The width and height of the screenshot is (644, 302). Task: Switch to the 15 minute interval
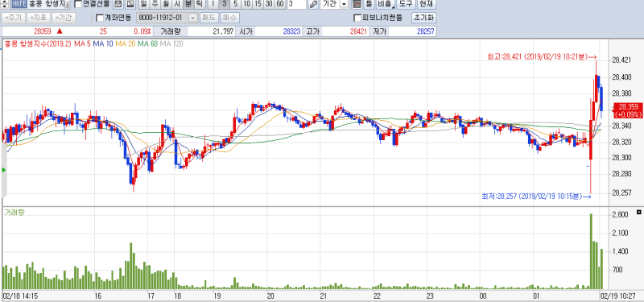(258, 4)
